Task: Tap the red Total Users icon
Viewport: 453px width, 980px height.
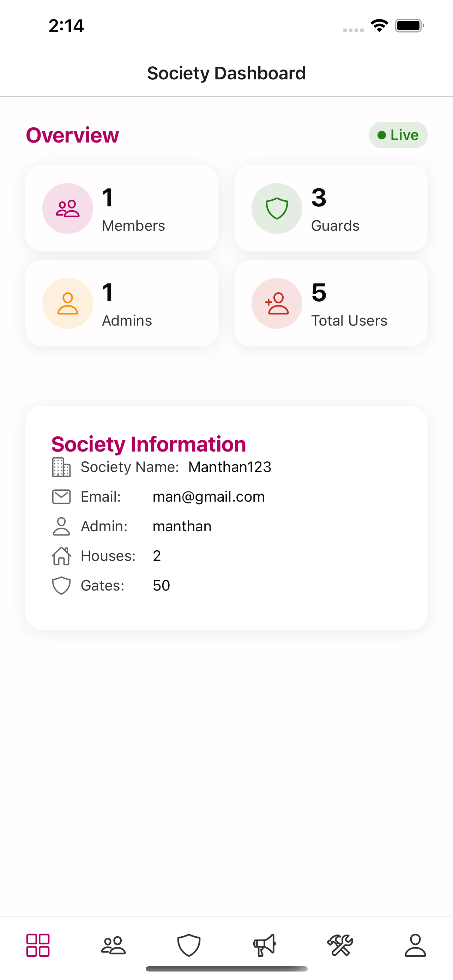Action: point(277,303)
